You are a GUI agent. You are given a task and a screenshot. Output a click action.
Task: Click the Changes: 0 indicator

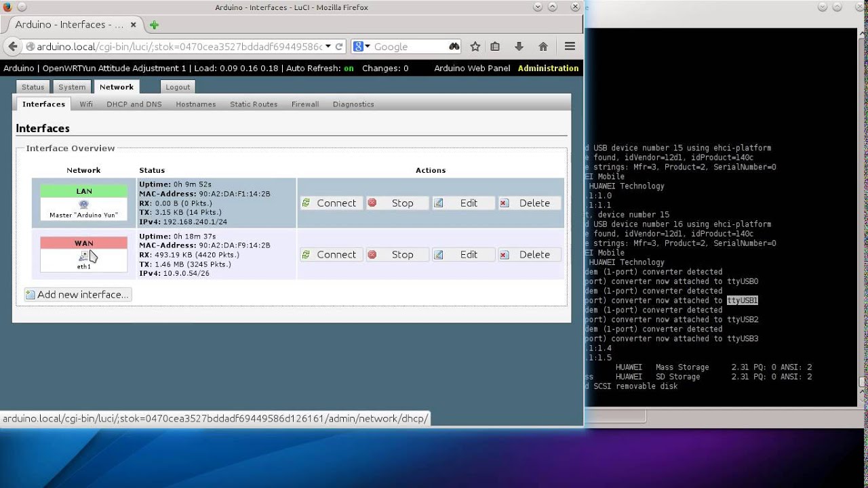point(385,68)
